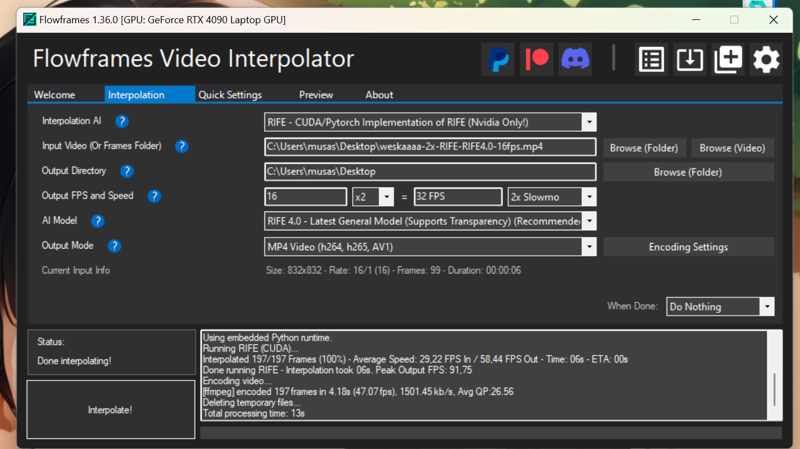Click the bottom progress bar
The image size is (800, 449).
click(491, 433)
